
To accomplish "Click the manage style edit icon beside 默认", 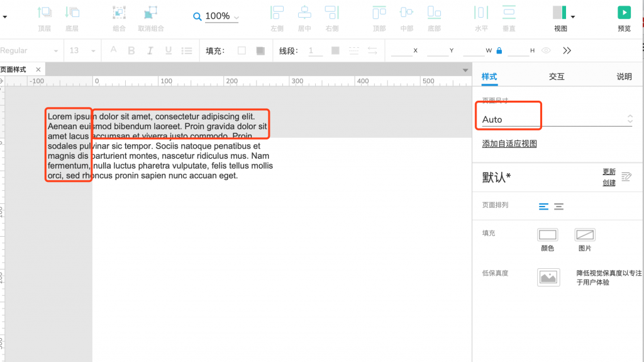I will 626,177.
